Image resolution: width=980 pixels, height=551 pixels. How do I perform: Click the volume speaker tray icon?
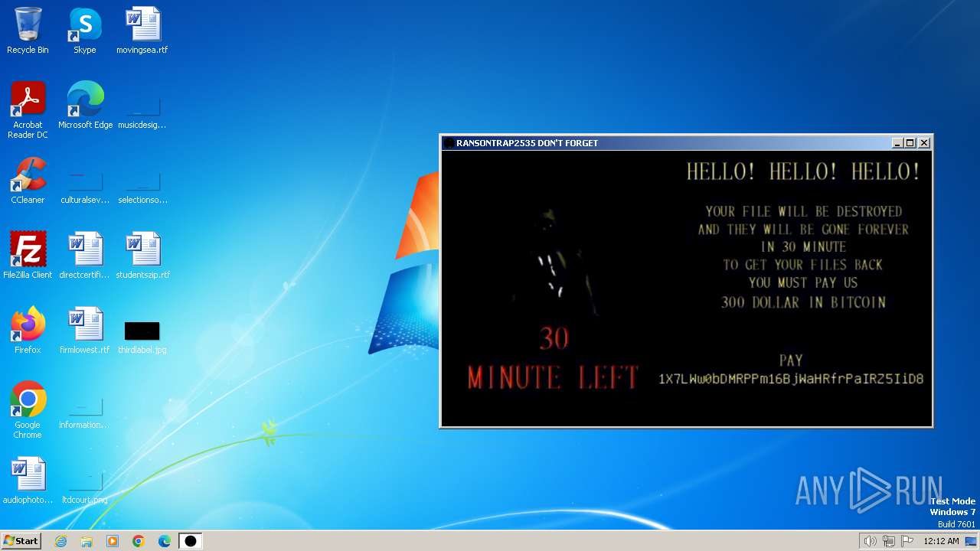[x=870, y=541]
